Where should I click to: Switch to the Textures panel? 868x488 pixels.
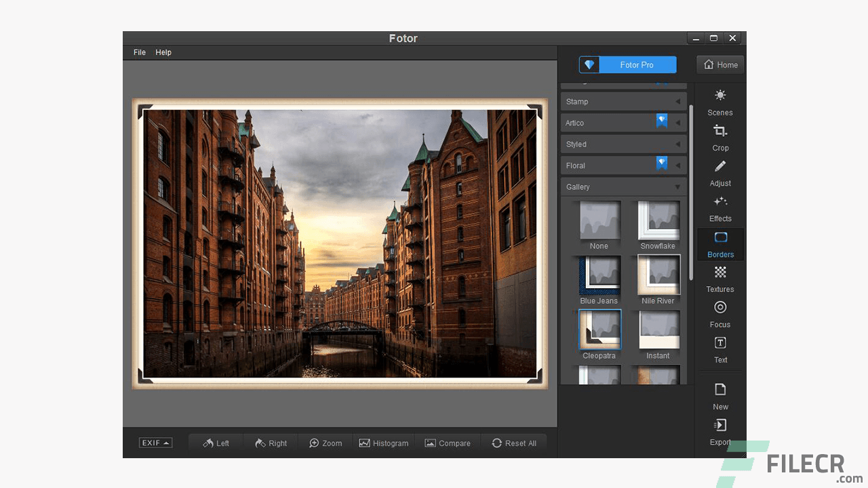(x=719, y=280)
